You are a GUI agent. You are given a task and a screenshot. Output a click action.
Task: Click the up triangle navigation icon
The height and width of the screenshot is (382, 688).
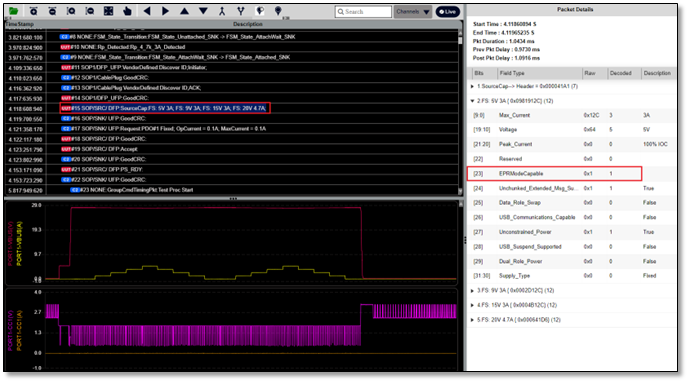pos(184,11)
